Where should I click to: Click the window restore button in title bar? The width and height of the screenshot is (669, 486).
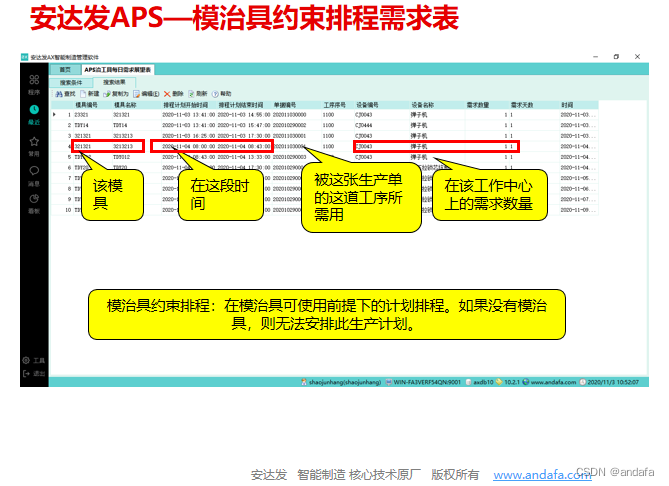616,57
